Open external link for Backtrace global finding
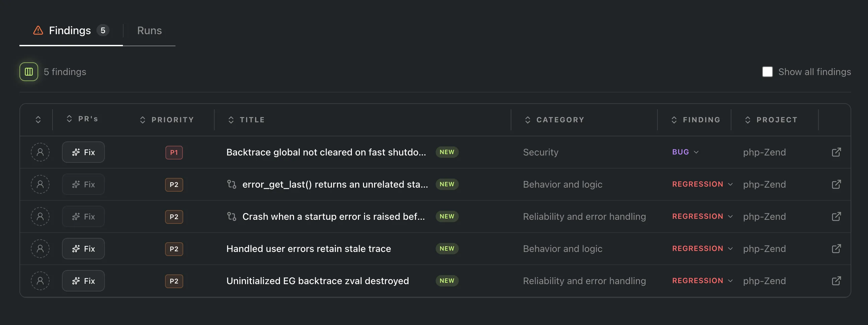The image size is (868, 325). (836, 152)
